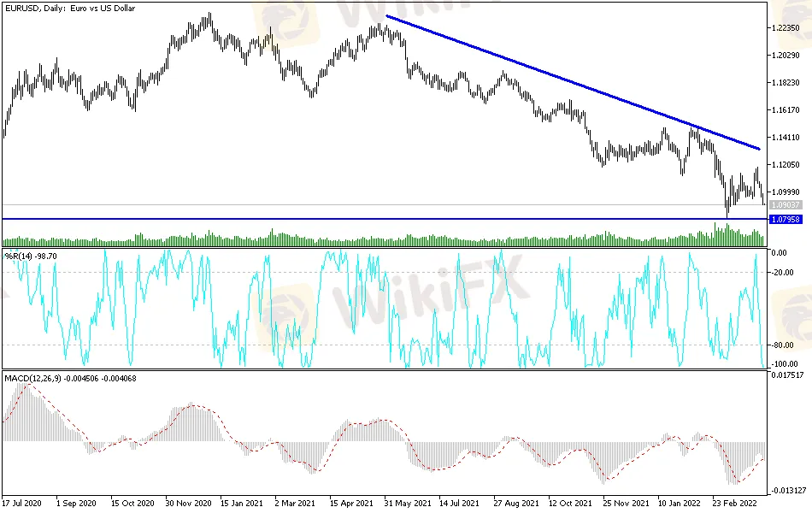The width and height of the screenshot is (812, 513).
Task: Click the '15 Oct 2020' date label
Action: (132, 503)
